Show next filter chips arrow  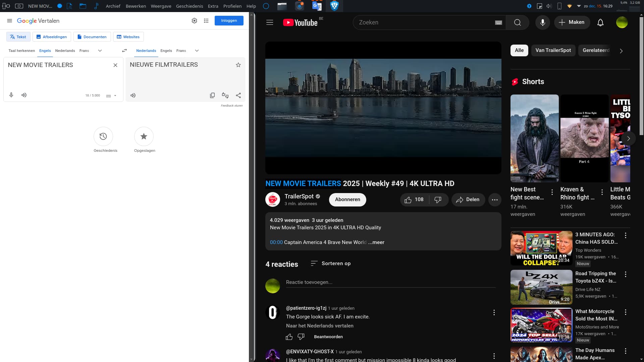[621, 51]
